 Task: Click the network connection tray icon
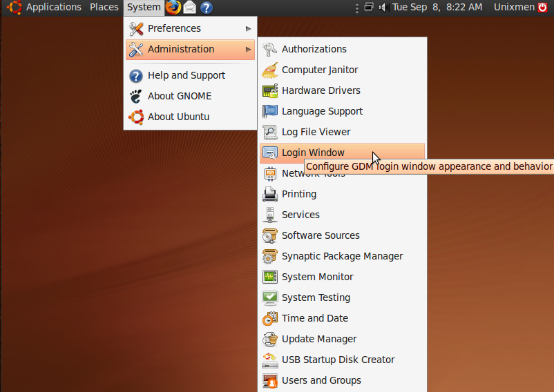tap(369, 7)
